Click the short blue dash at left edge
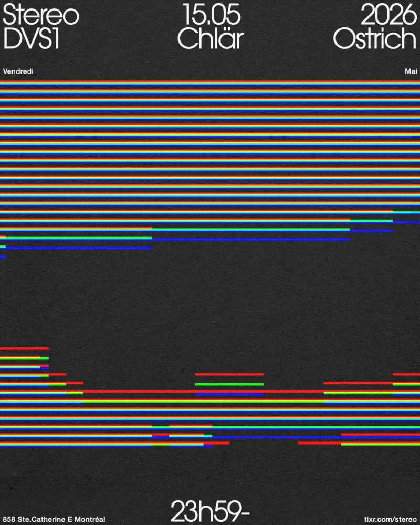This screenshot has height=525, width=420. coord(3,256)
